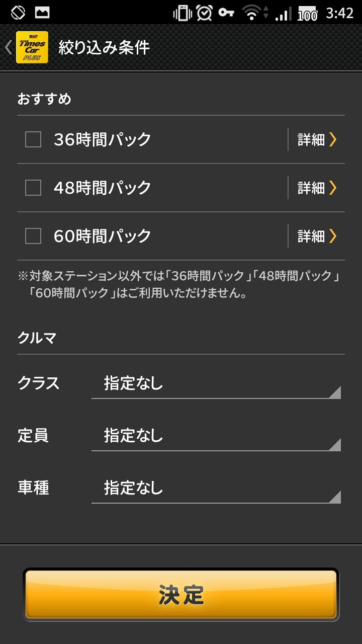Show 詳細 for 60時間パック
The height and width of the screenshot is (644, 362).
[317, 236]
